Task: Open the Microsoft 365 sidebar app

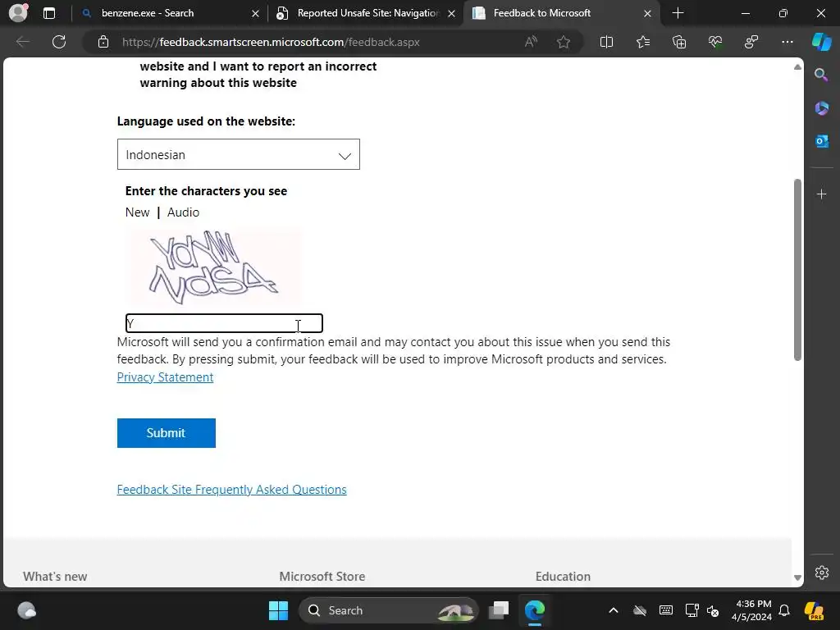Action: 821,108
